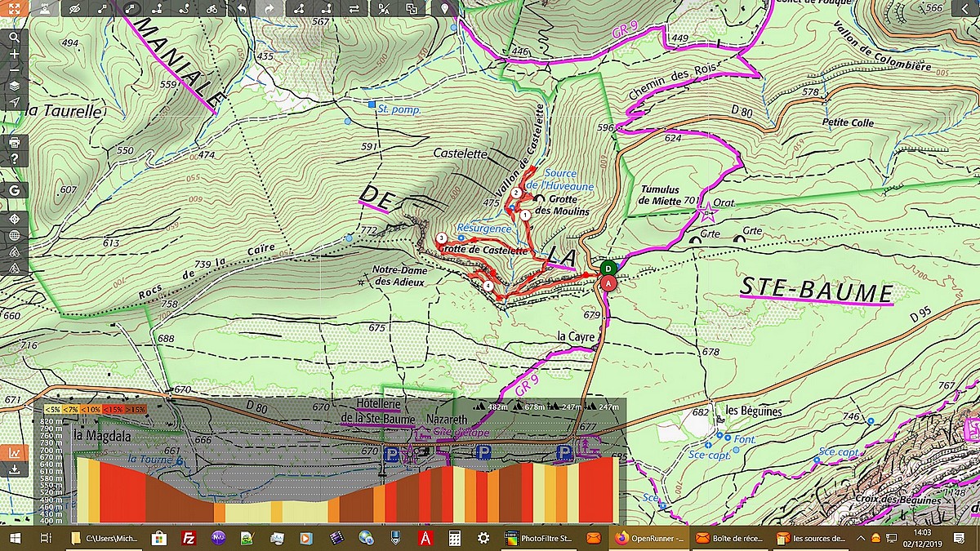The height and width of the screenshot is (551, 980).
Task: Click the return-to-start route icon
Action: [327, 8]
